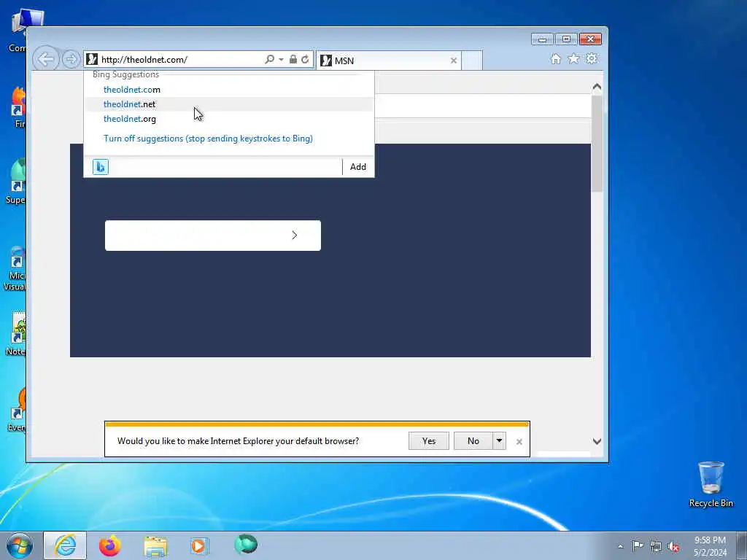This screenshot has width=747, height=560.
Task: Expand the No button dropdown arrow
Action: [x=499, y=441]
